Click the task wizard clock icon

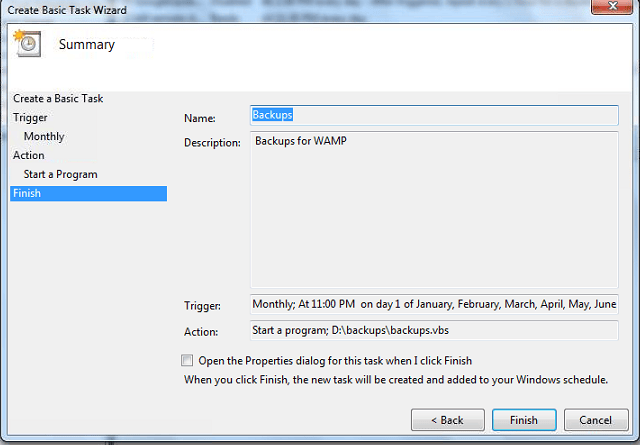pyautogui.click(x=26, y=45)
